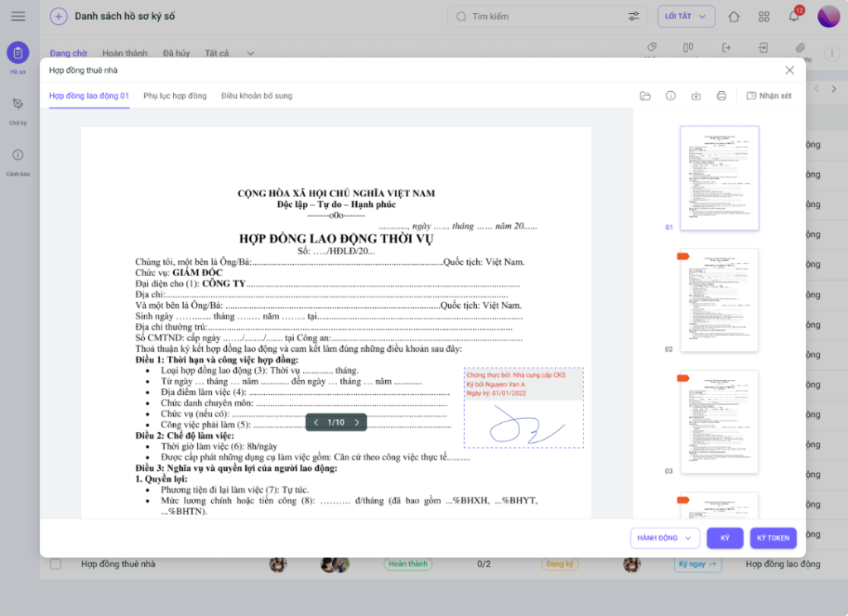Viewport: 848px width, 616px height.
Task: Open the Nhận xét comments button
Action: pyautogui.click(x=768, y=96)
